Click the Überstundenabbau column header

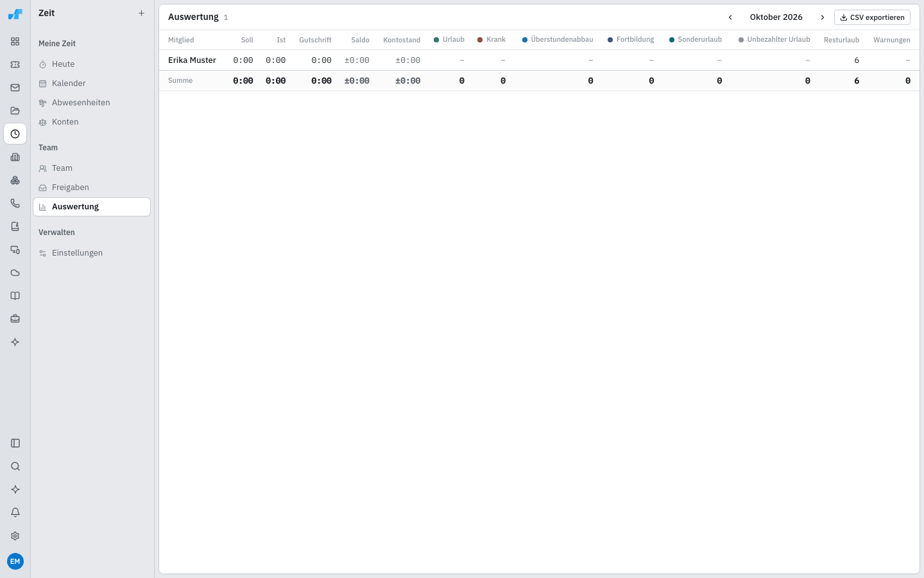[x=558, y=40]
